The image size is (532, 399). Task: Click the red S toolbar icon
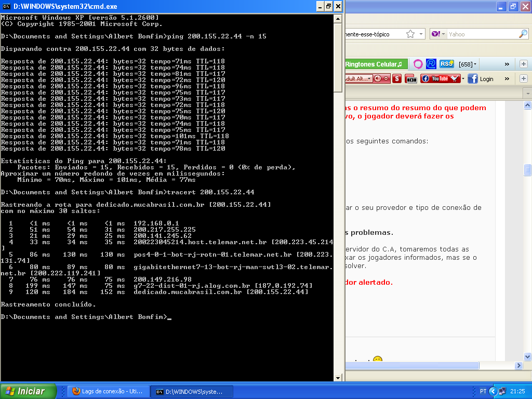pos(397,78)
